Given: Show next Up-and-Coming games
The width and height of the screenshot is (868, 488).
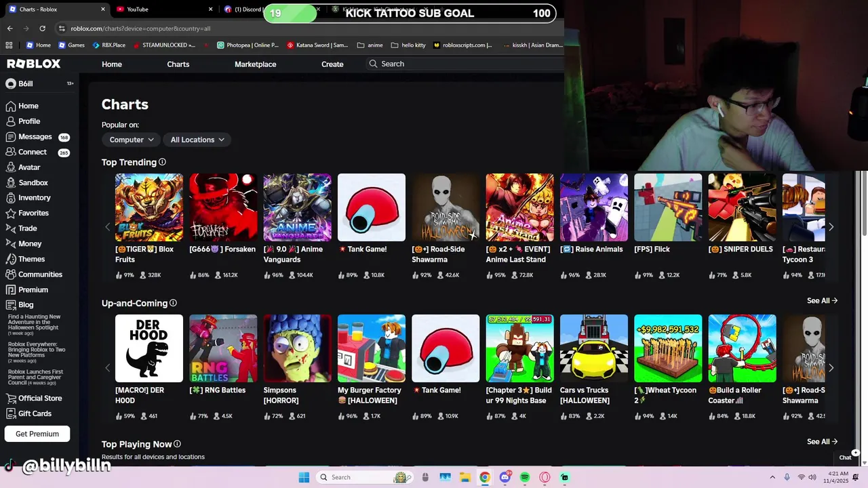Looking at the screenshot, I should 831,368.
